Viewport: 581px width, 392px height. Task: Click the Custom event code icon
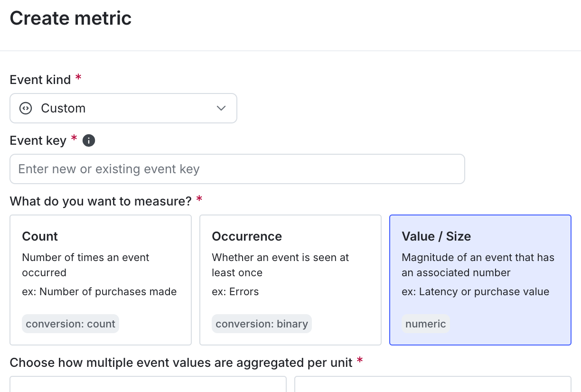pyautogui.click(x=25, y=108)
